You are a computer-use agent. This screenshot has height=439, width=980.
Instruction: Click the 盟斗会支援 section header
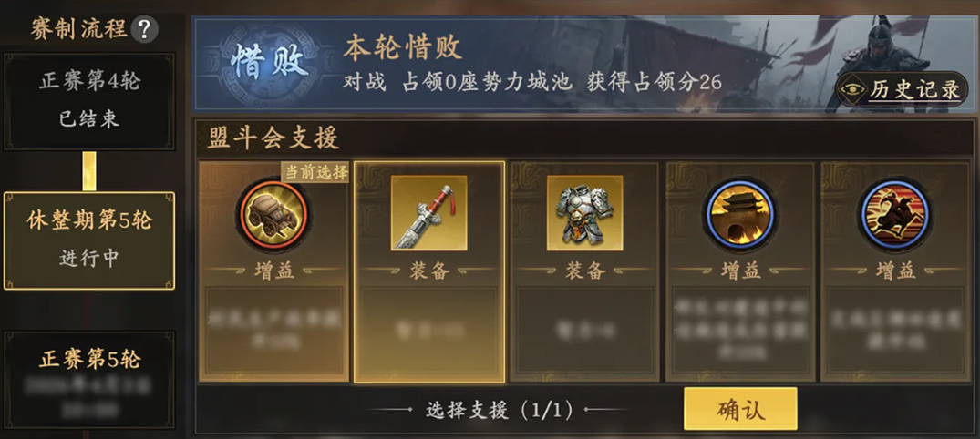[273, 138]
